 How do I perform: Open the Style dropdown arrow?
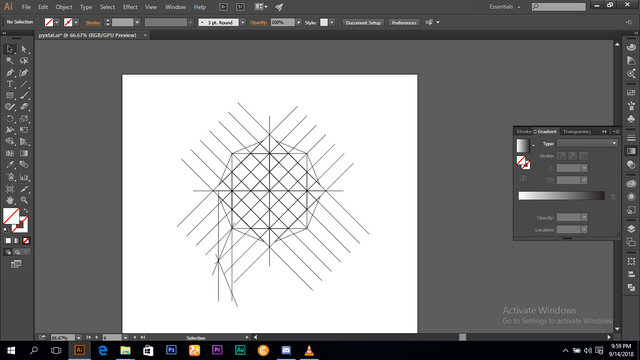click(x=332, y=22)
